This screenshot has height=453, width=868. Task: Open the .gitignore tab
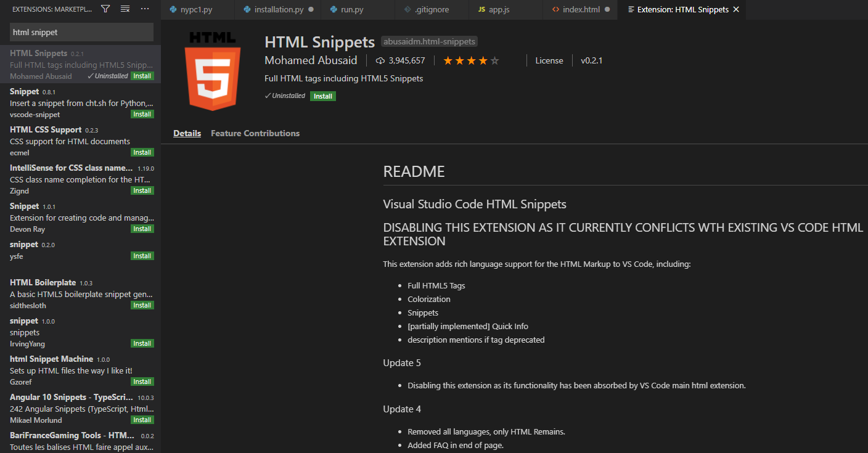click(432, 10)
